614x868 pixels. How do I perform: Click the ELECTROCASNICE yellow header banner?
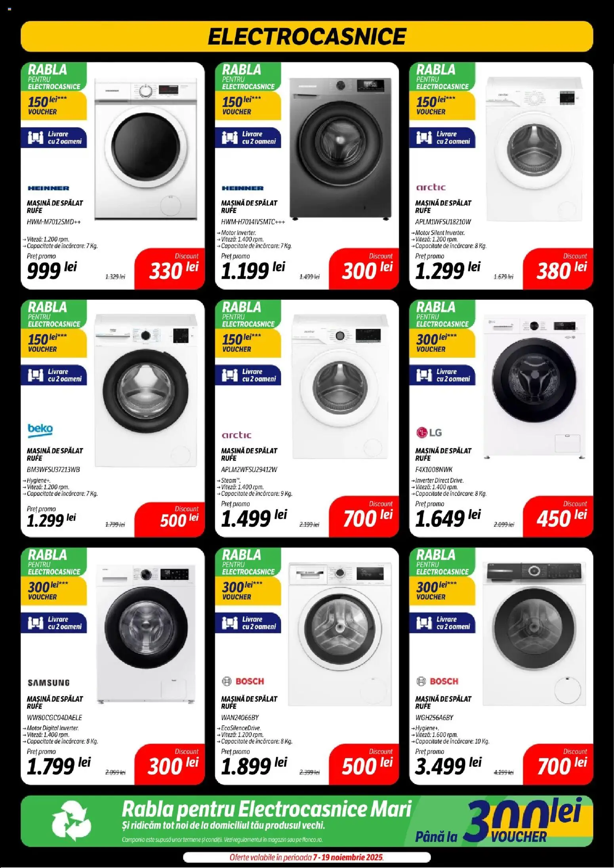point(307,36)
